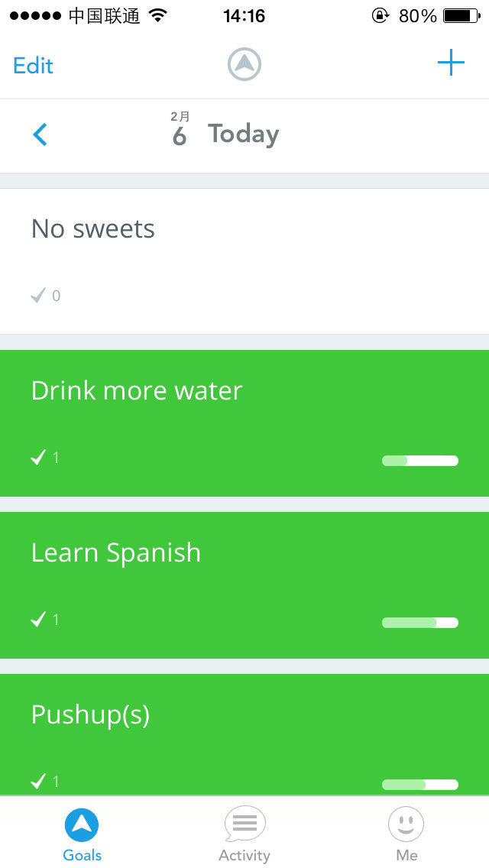Tap the rotation lock status icon
Screen dimensions: 489x868
pyautogui.click(x=380, y=16)
